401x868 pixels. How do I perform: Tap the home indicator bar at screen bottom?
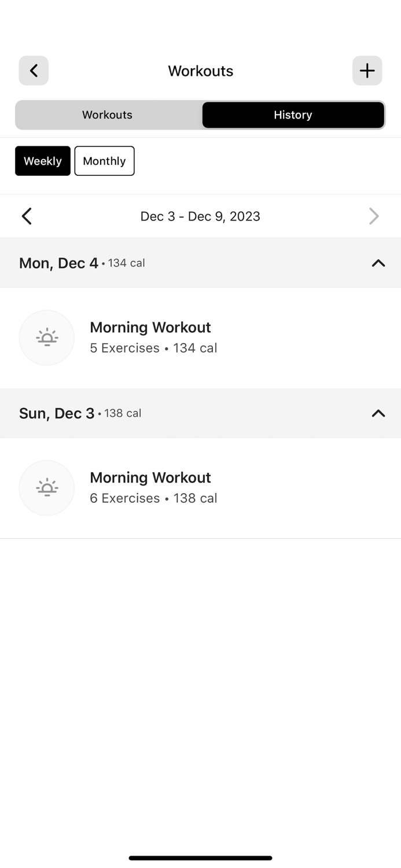tap(200, 858)
